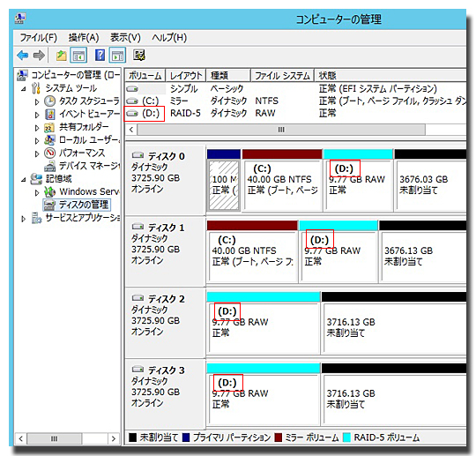Expand サービスとアプリケーション node arrow
Screen dimensions: 476x456
point(24,219)
